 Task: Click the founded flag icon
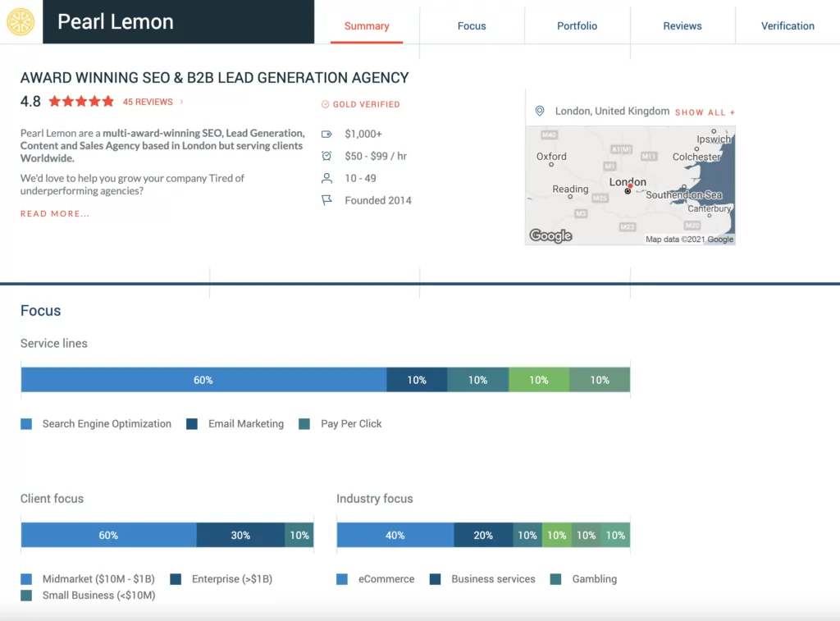click(x=326, y=200)
